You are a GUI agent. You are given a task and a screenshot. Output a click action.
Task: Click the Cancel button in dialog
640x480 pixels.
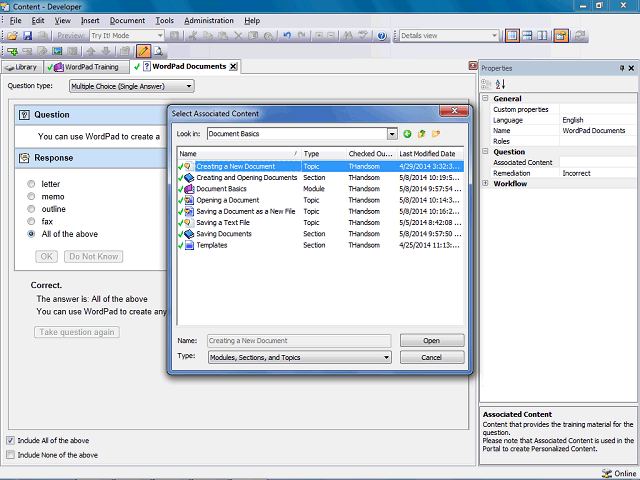(x=432, y=357)
